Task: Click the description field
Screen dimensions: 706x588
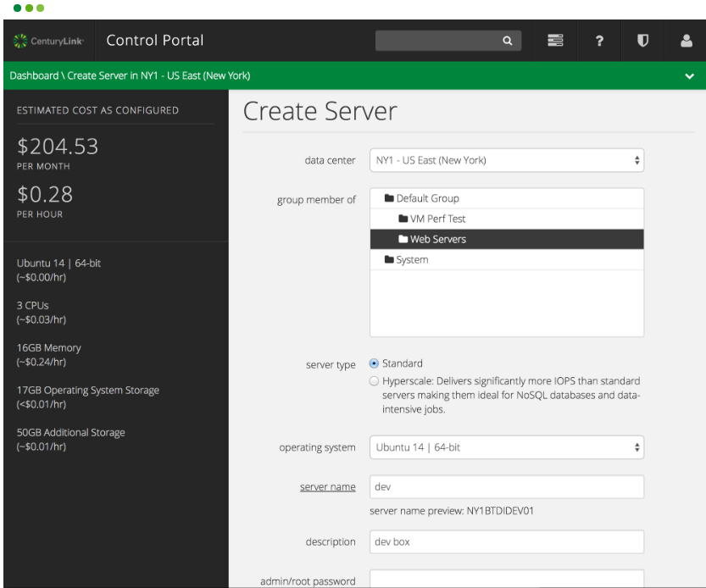Action: [507, 541]
